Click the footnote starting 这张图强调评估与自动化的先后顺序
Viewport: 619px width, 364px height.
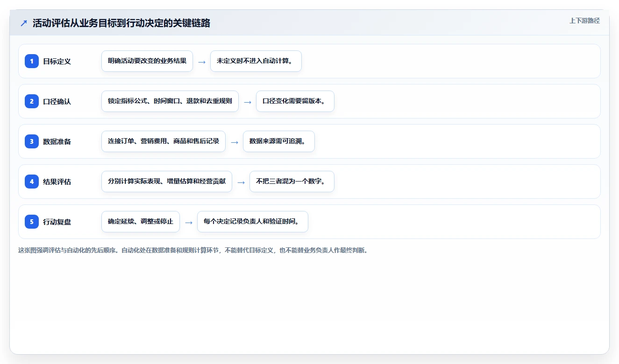(x=193, y=250)
